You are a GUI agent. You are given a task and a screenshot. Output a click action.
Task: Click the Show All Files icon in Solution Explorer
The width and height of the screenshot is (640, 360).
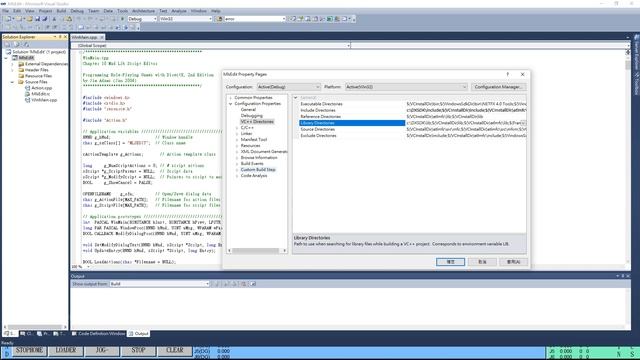point(16,44)
